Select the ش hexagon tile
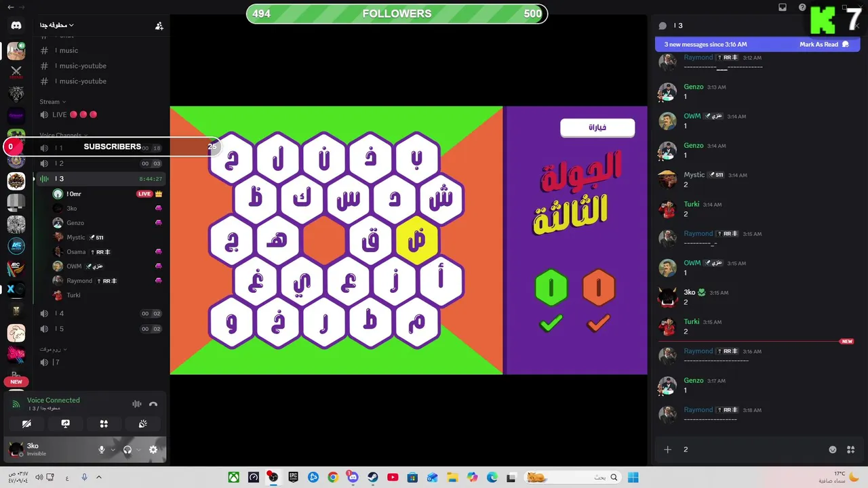 coord(441,200)
